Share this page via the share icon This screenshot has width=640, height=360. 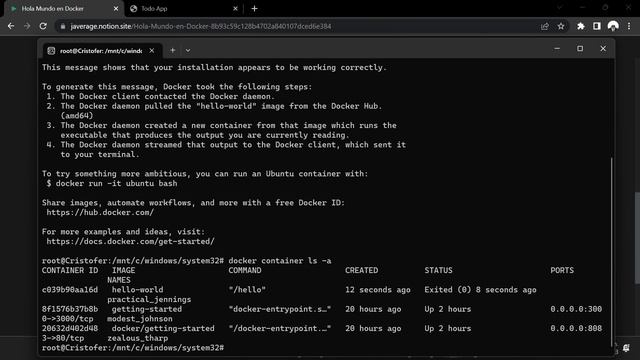[x=544, y=26]
